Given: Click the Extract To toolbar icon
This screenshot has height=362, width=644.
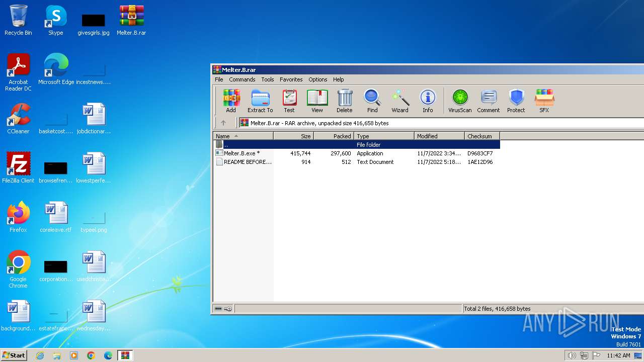Looking at the screenshot, I should coord(260,101).
